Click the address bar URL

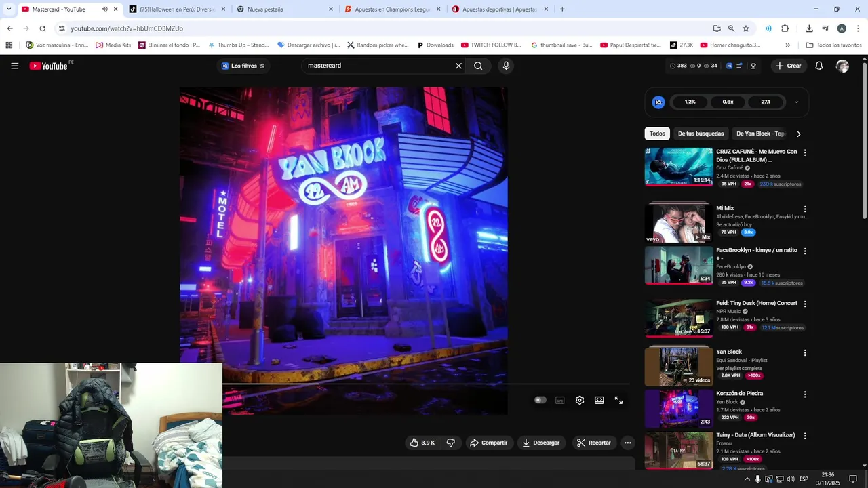(x=127, y=28)
